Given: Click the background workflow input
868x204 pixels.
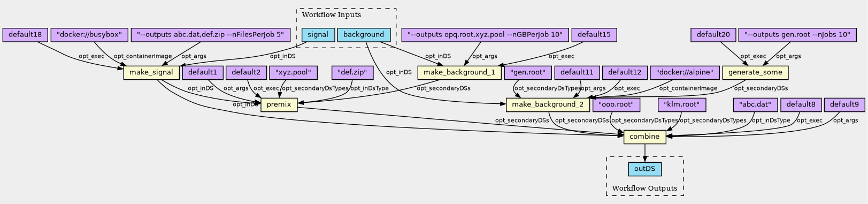Looking at the screenshot, I should click(364, 35).
